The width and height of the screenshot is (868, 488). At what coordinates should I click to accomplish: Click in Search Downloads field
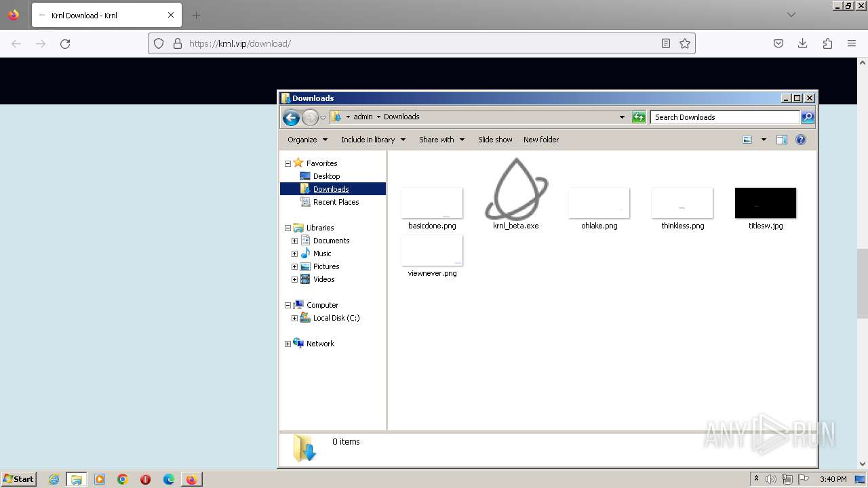pos(724,117)
